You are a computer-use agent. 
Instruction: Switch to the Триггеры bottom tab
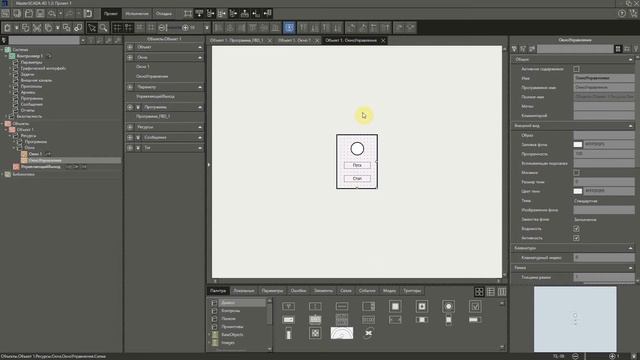coord(412,291)
